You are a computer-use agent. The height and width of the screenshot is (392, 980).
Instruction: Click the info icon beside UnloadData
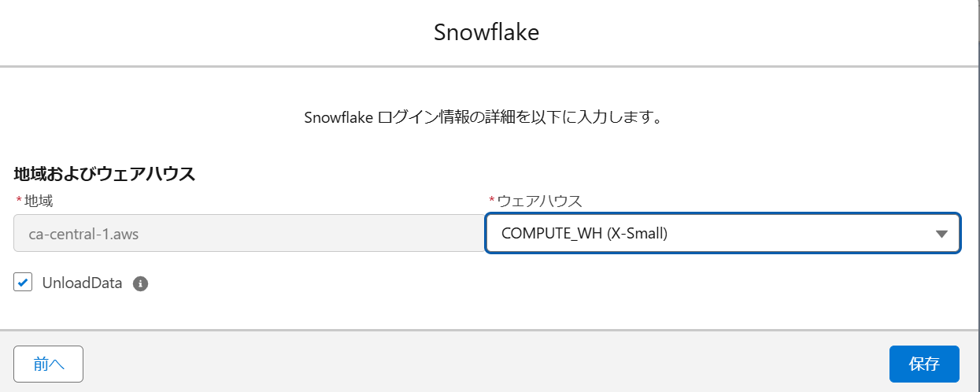point(141,283)
